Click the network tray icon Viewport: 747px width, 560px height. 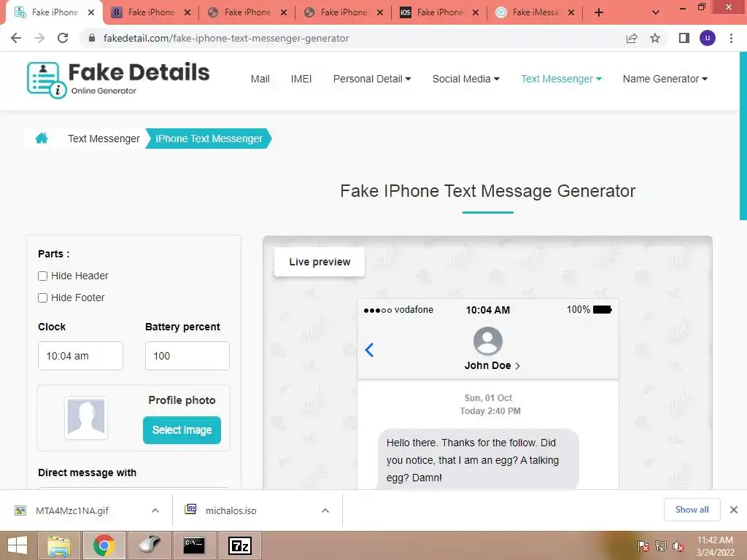click(661, 546)
